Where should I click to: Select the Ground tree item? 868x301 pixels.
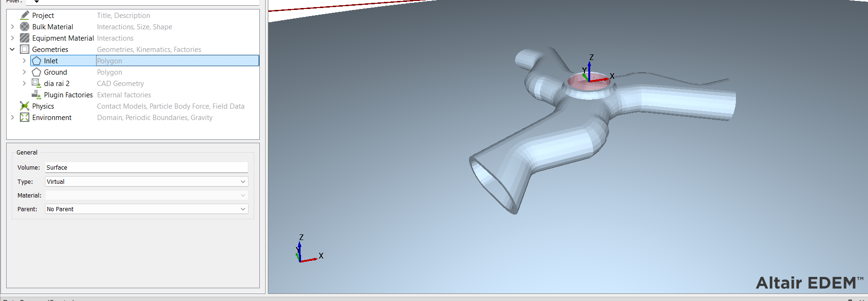pos(55,72)
